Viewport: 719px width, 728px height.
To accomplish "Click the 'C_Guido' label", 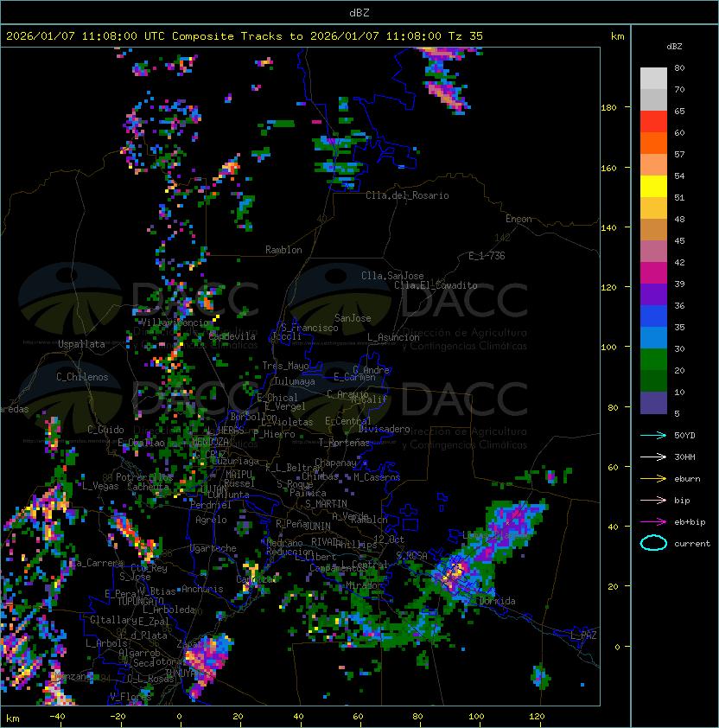I will [x=105, y=430].
